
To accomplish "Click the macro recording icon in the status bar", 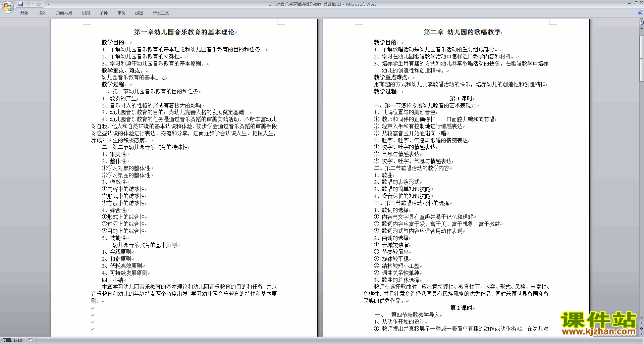I will [31, 340].
